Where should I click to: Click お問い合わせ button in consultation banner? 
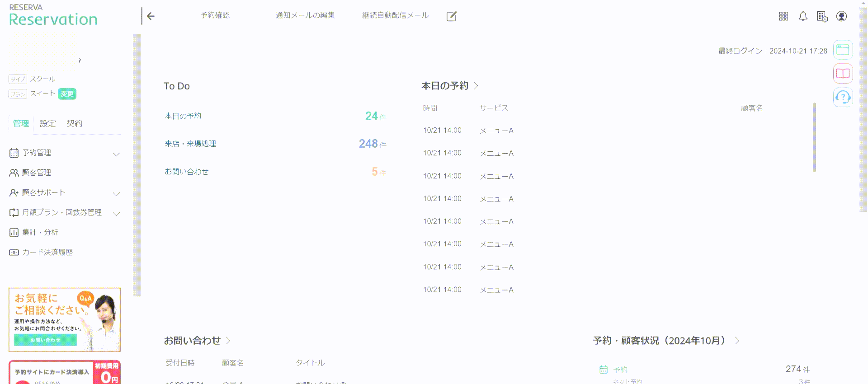(45, 340)
